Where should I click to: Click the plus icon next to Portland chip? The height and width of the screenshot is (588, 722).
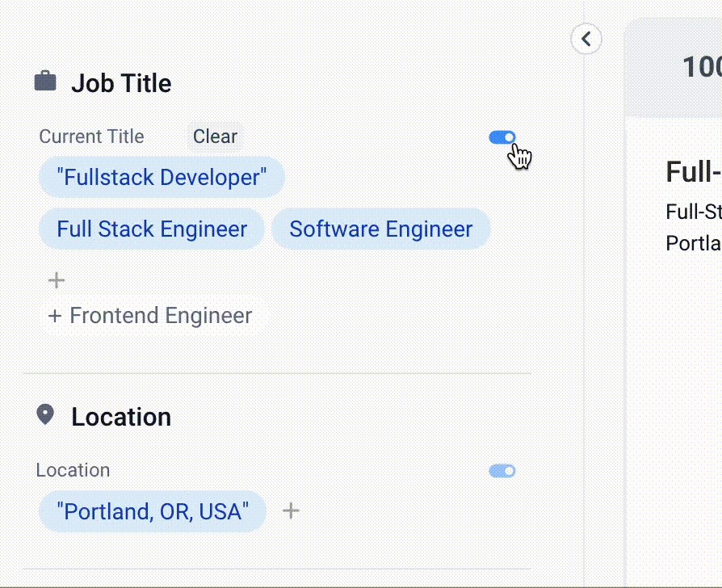(x=291, y=510)
